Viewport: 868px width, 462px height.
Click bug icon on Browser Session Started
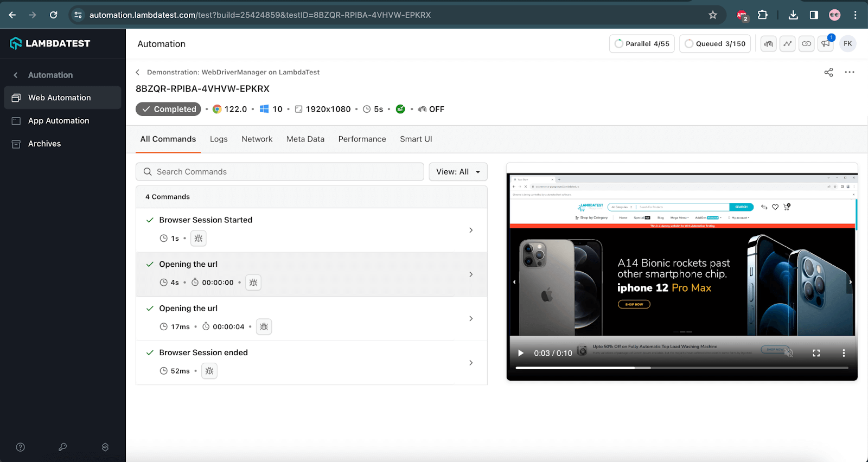click(x=199, y=238)
